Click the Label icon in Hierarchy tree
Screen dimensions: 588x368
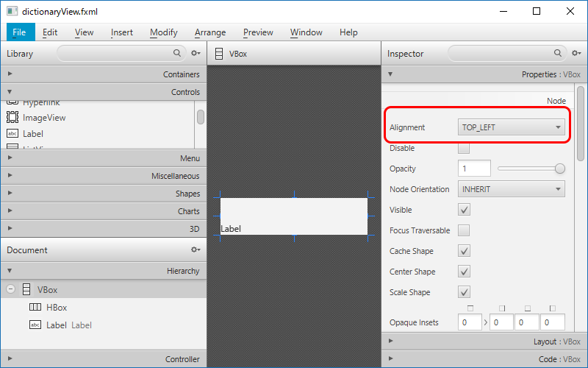(35, 325)
